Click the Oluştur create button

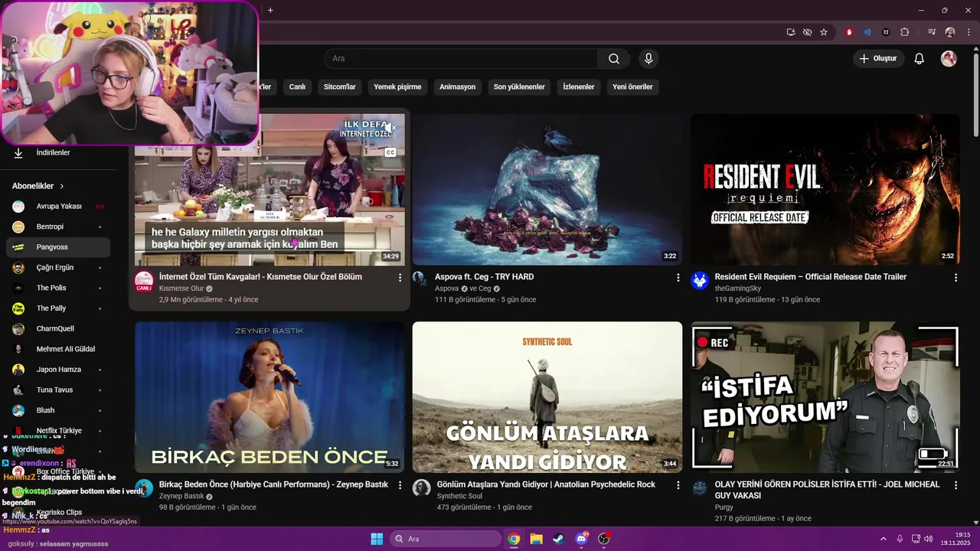coord(879,59)
